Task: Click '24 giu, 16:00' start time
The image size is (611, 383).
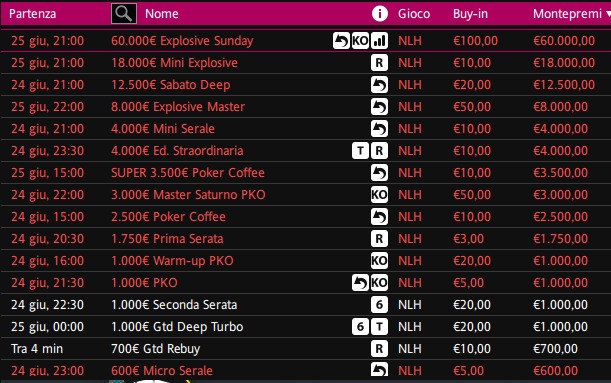Action: point(47,261)
